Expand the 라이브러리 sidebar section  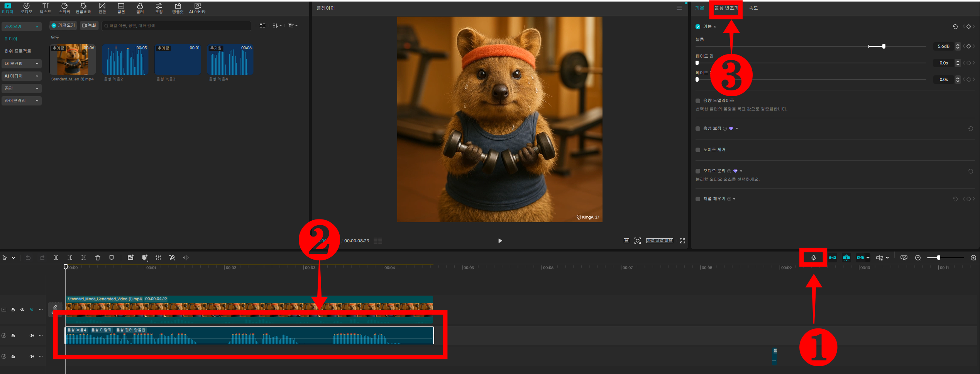(x=22, y=101)
